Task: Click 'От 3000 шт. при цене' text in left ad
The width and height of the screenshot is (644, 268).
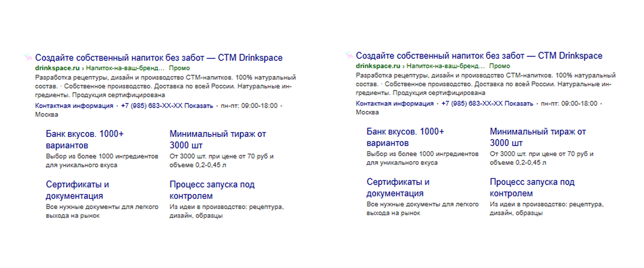Action: pos(221,161)
